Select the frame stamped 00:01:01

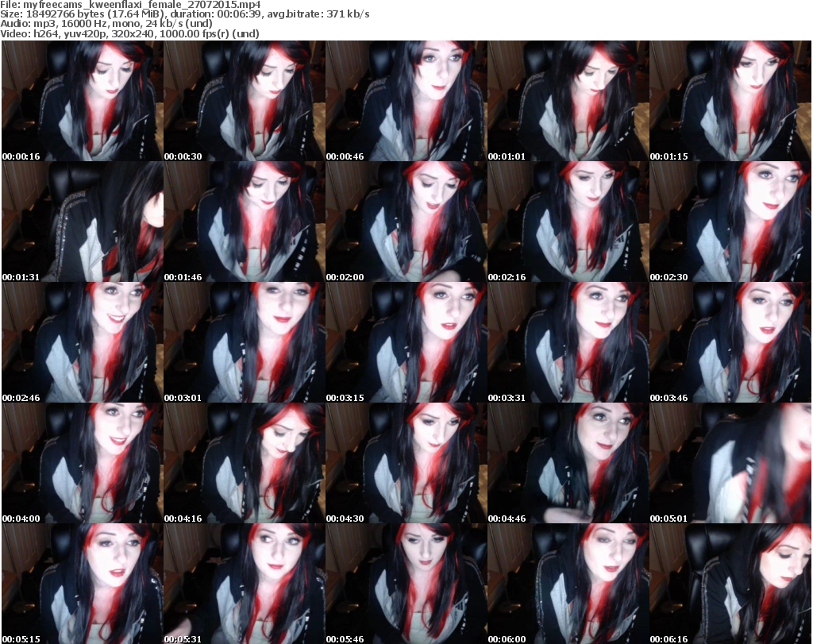coord(568,101)
